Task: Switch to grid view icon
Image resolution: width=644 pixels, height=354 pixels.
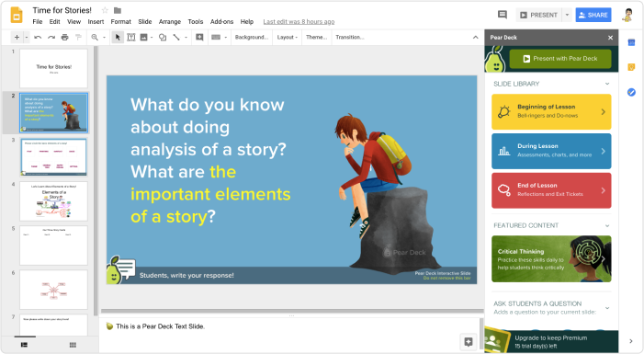Action: (73, 345)
